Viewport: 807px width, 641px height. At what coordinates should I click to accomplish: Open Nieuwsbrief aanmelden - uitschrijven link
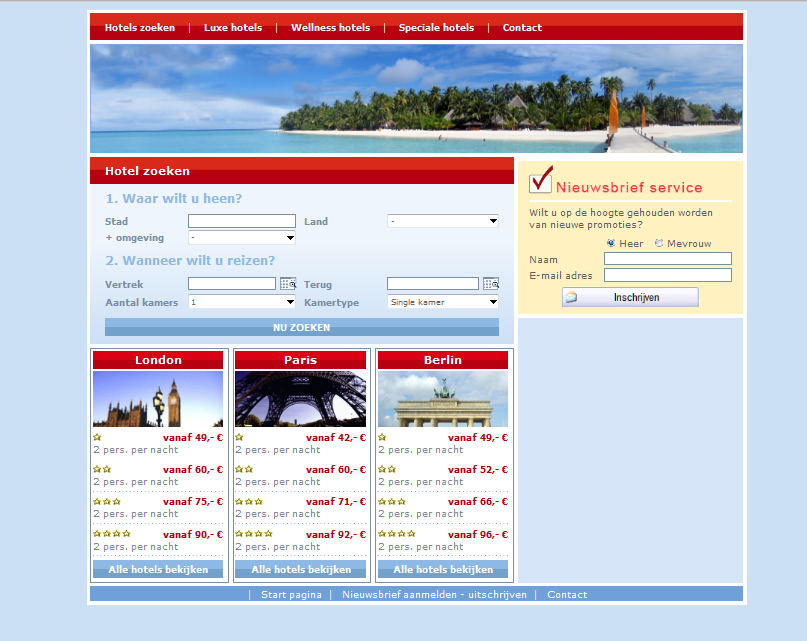(434, 595)
